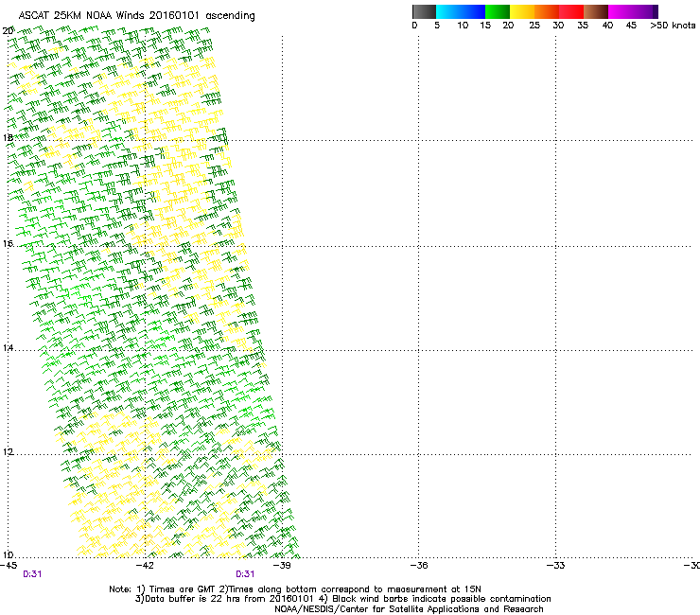The width and height of the screenshot is (700, 615).
Task: Select the yellow 20-25 knots legend segment
Action: click(x=522, y=11)
